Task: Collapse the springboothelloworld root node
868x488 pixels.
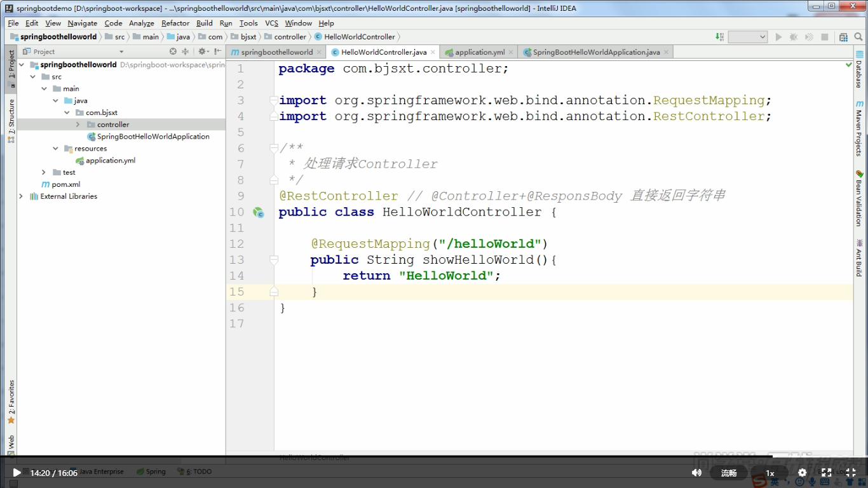Action: click(22, 64)
